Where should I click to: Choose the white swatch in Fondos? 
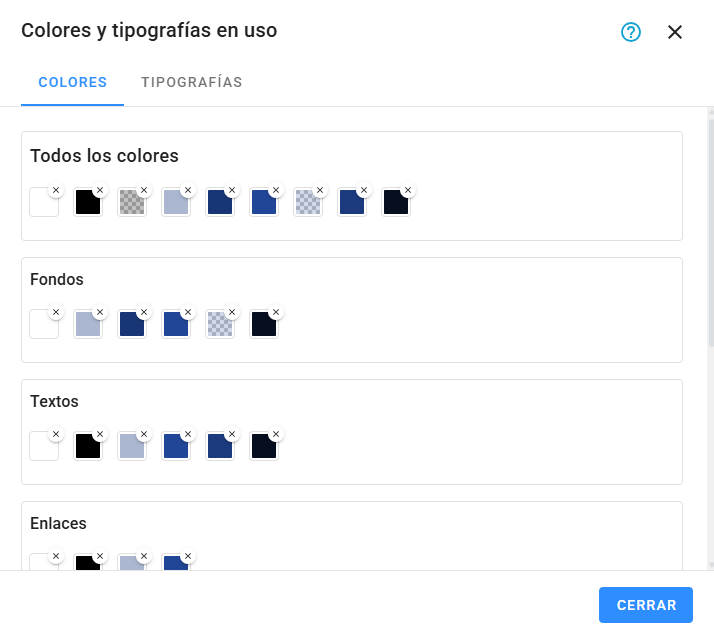[43, 325]
